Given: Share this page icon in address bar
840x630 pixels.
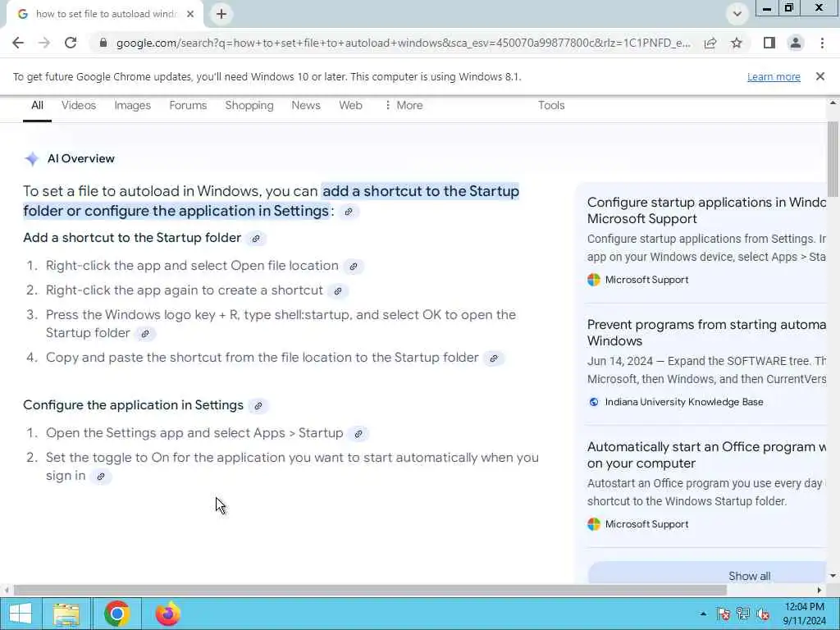Looking at the screenshot, I should [710, 43].
